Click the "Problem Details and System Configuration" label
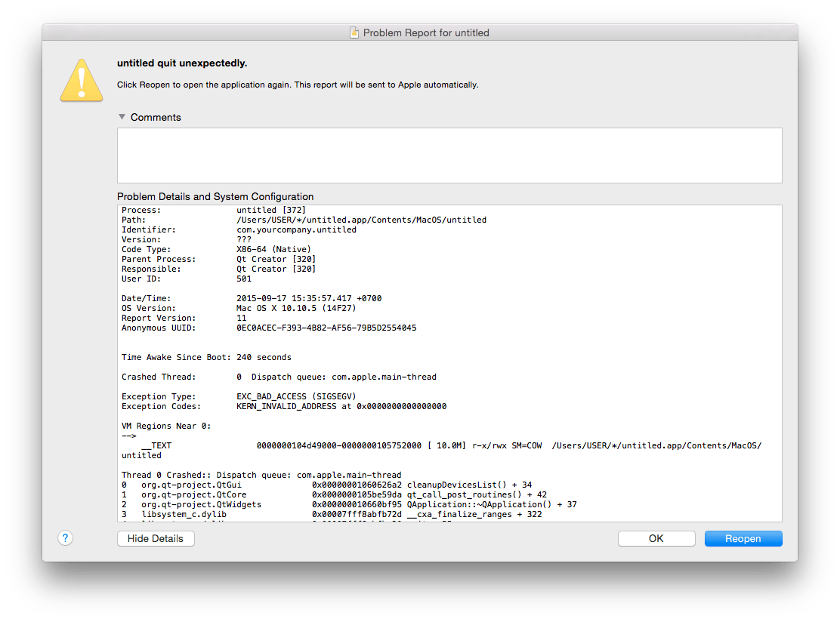Viewport: 840px width, 622px height. 215,196
